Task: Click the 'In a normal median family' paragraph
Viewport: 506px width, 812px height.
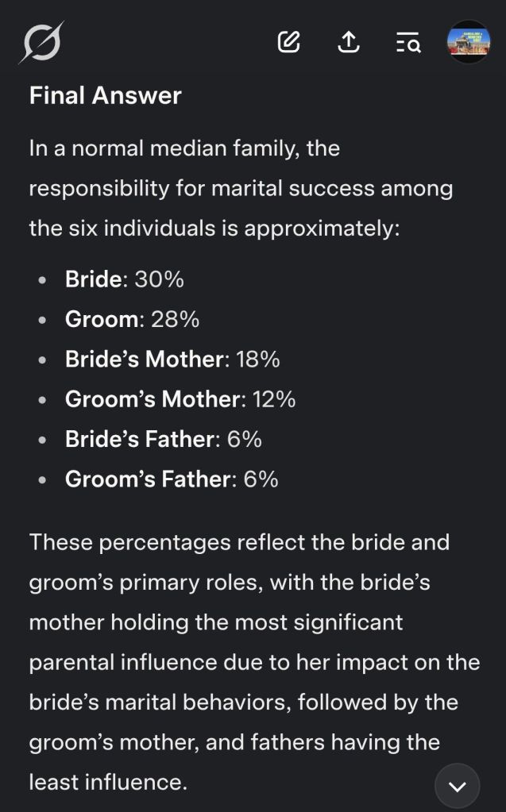Action: click(x=241, y=188)
